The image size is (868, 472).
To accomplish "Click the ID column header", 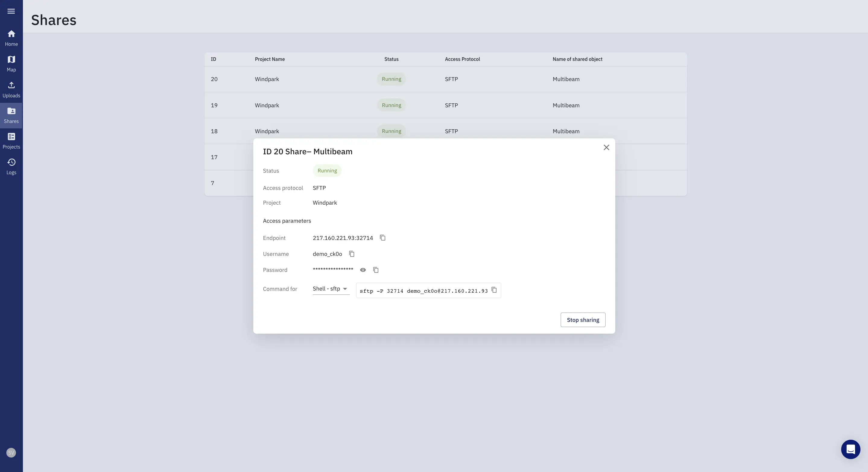I will tap(213, 59).
